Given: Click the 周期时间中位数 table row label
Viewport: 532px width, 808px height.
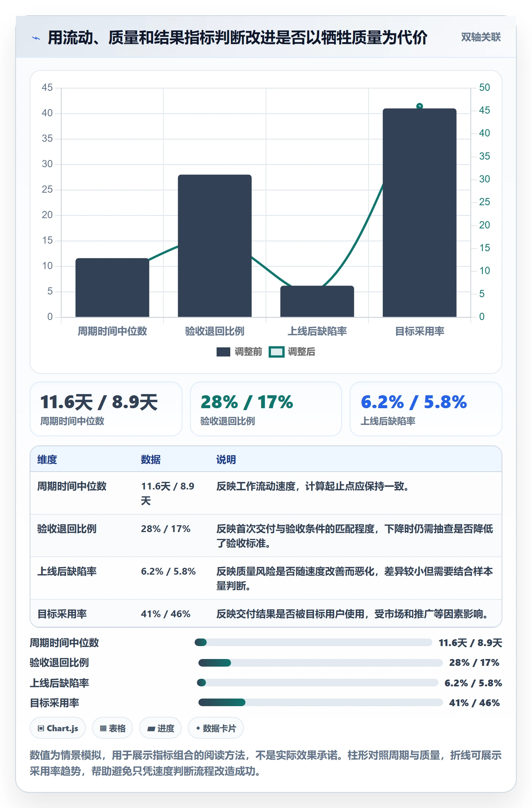Looking at the screenshot, I should pyautogui.click(x=72, y=486).
